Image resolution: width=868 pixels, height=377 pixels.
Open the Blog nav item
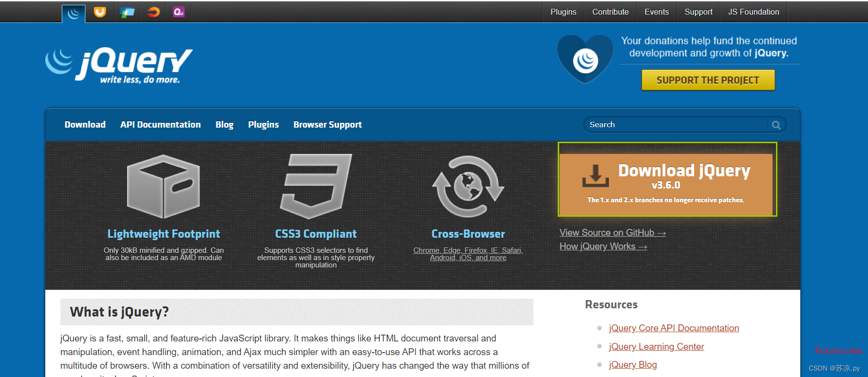pos(225,125)
